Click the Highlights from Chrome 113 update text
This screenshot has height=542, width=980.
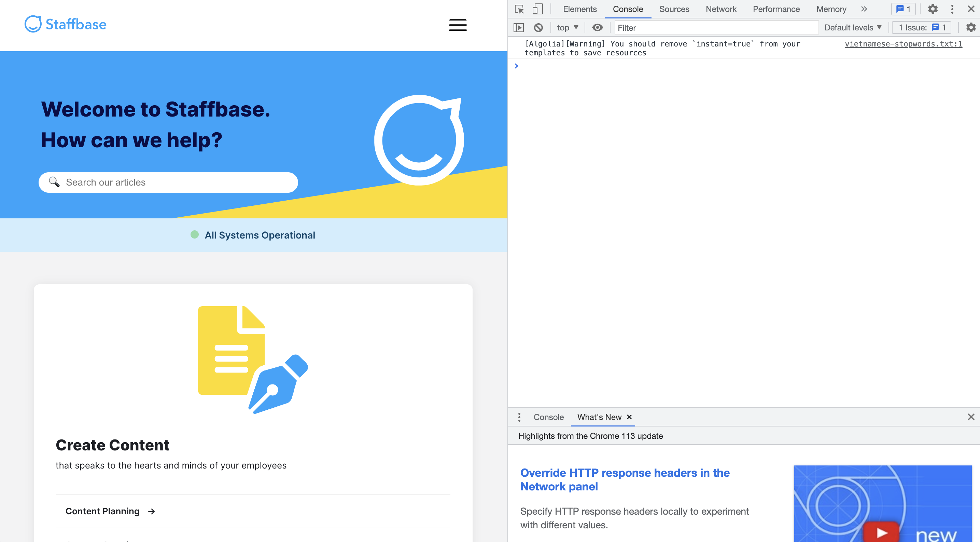pyautogui.click(x=590, y=436)
